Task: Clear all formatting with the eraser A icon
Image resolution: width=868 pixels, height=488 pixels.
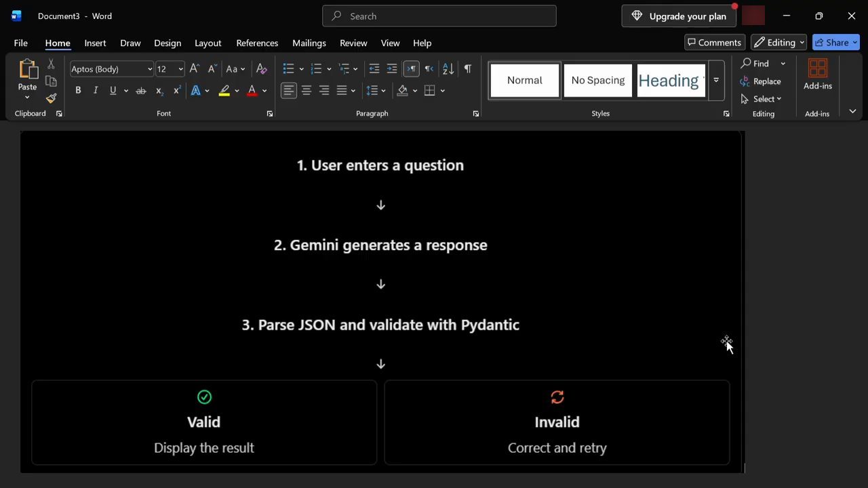Action: (x=261, y=68)
